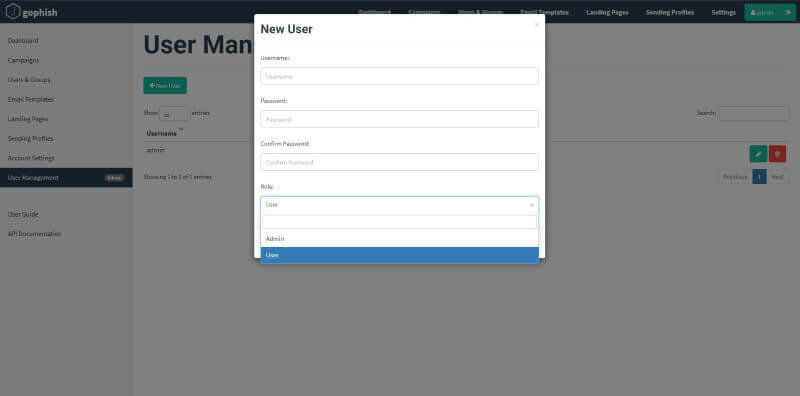Go to Campaigns in the sidebar
800x396 pixels.
23,60
